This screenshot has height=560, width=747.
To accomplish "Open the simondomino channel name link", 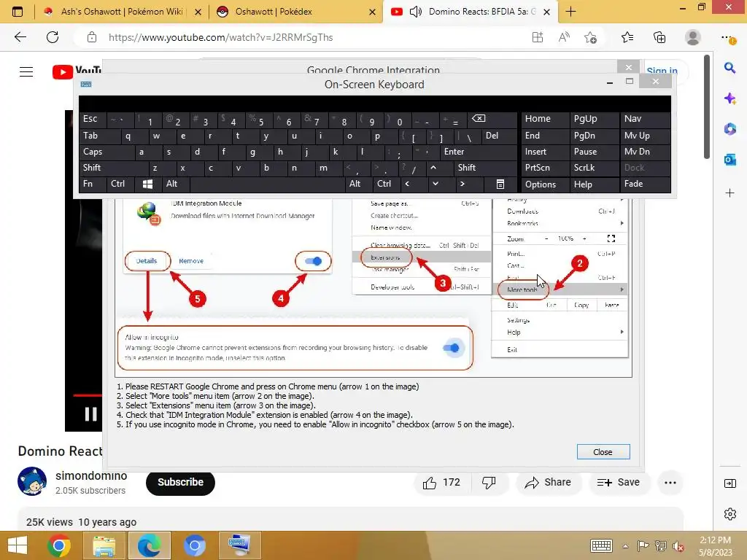I will (91, 475).
